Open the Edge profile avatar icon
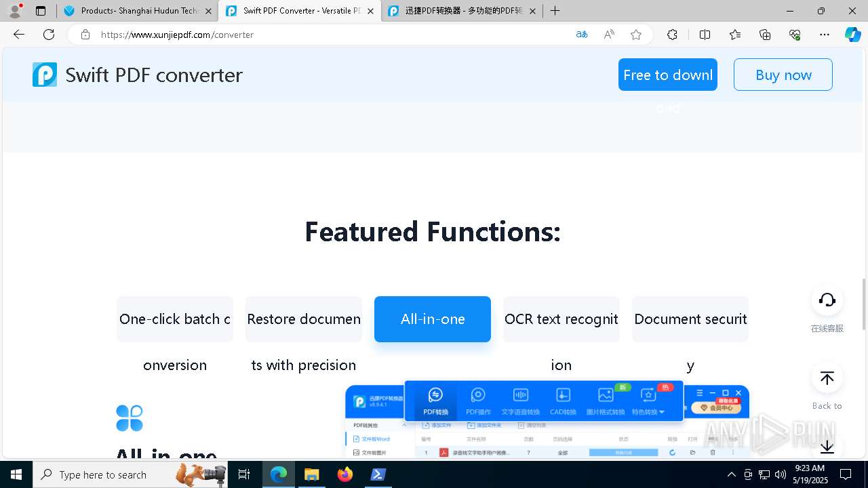This screenshot has width=868, height=488. click(15, 11)
